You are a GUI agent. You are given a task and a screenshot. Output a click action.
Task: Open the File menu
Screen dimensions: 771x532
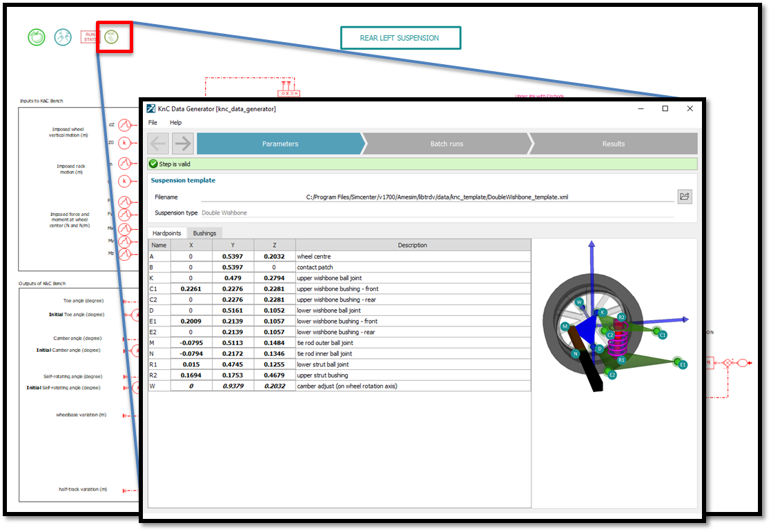click(153, 122)
